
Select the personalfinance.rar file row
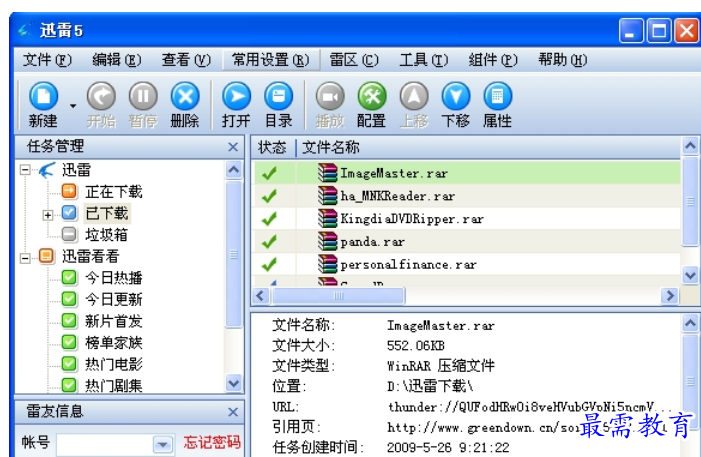coord(467,264)
